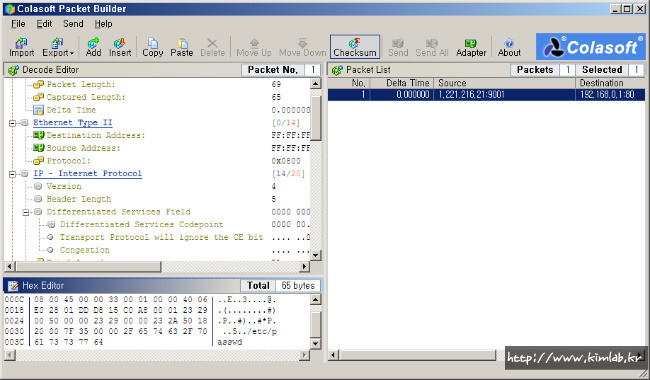Select packet row 1 in Packet List

tap(487, 94)
